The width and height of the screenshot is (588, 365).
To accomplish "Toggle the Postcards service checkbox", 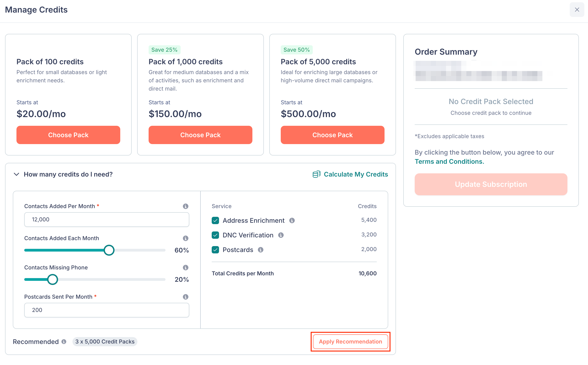I will (215, 250).
